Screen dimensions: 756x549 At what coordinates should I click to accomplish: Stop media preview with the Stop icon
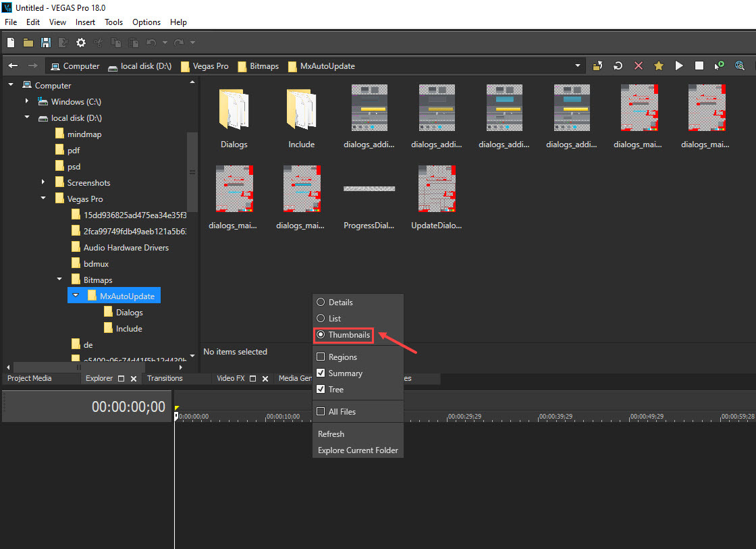[x=699, y=66]
